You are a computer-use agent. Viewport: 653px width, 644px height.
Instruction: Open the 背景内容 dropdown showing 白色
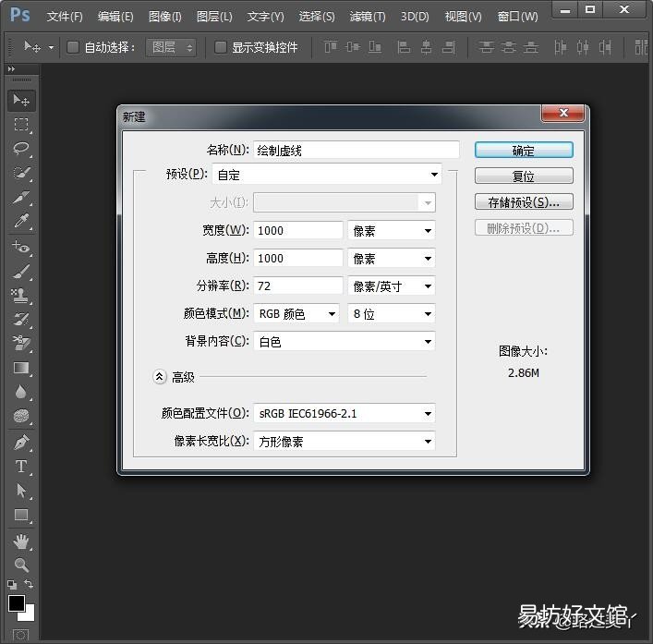coord(345,342)
